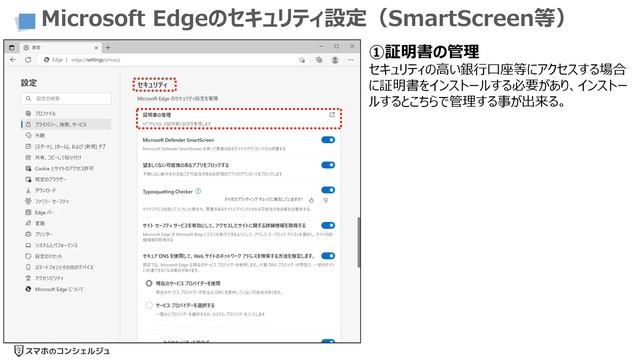Go back with the browser back arrow
Viewport: 640px width, 360px height.
(13, 60)
